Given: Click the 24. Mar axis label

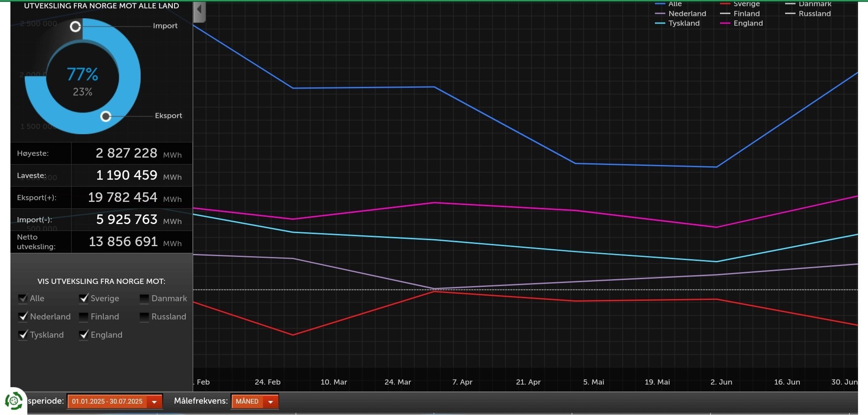Looking at the screenshot, I should click(x=398, y=382).
